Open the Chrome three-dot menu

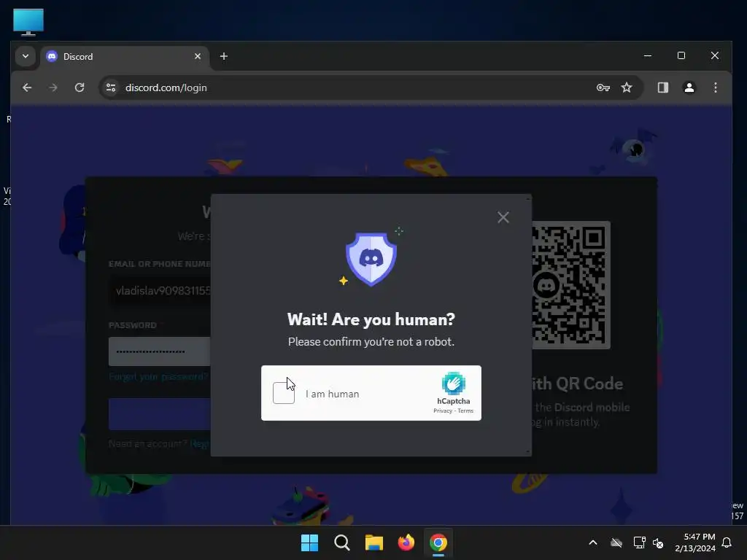715,87
